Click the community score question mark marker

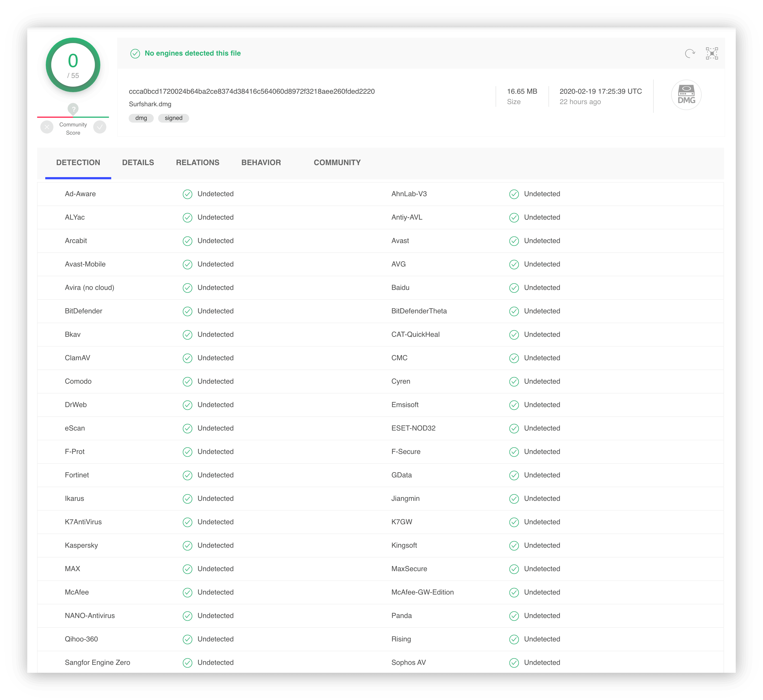pos(73,109)
